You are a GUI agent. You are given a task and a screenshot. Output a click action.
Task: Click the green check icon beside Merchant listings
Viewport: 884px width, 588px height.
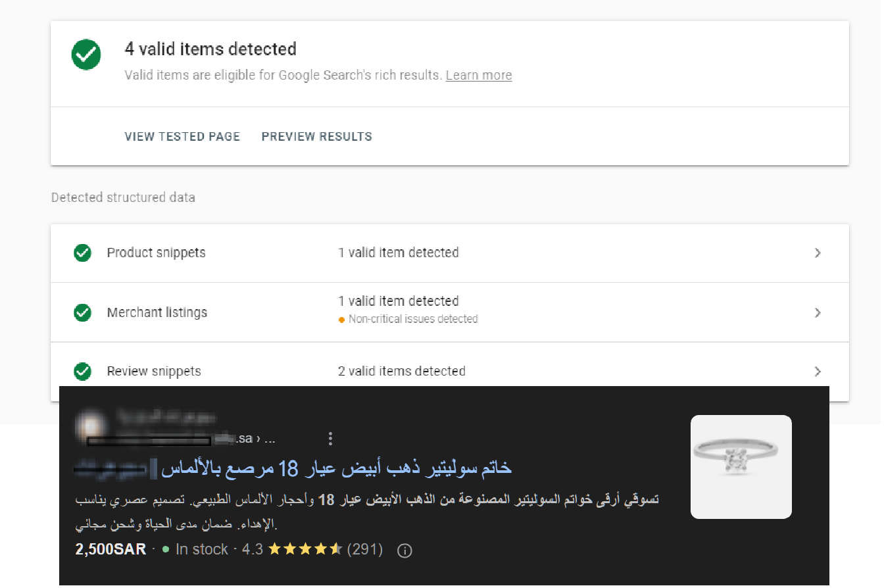(x=82, y=312)
